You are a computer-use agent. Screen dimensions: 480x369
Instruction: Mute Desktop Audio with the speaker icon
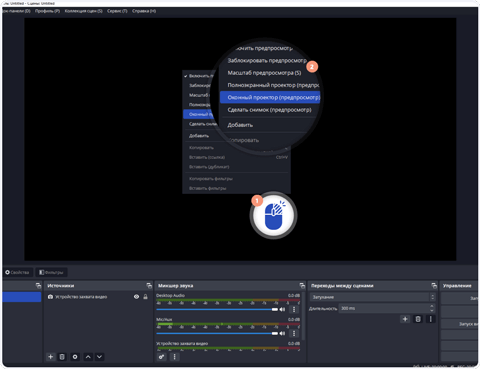pyautogui.click(x=282, y=309)
